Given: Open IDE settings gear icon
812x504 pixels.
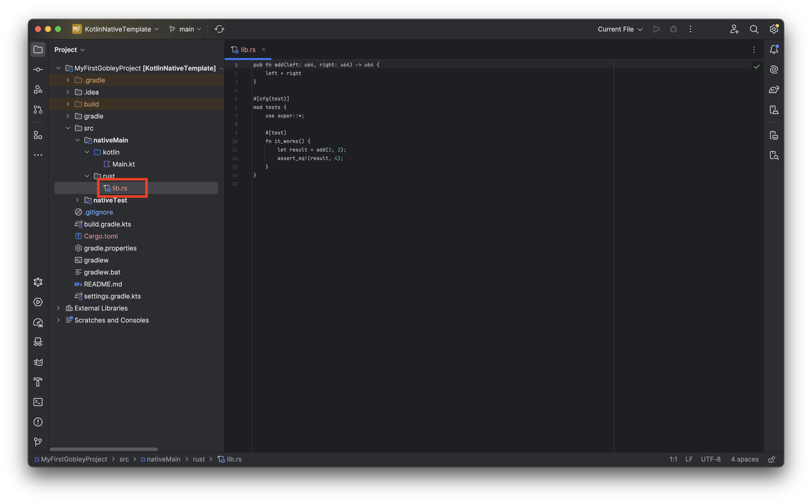Looking at the screenshot, I should [774, 29].
